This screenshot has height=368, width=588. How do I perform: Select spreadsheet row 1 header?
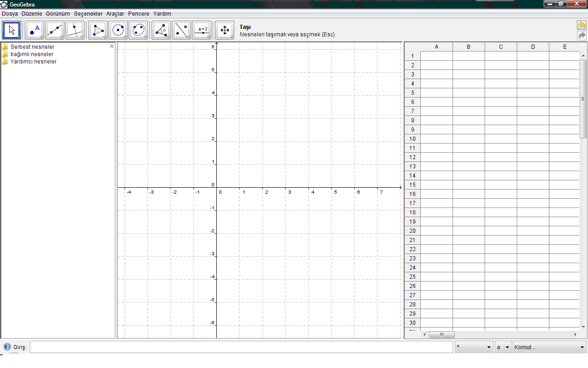point(413,56)
